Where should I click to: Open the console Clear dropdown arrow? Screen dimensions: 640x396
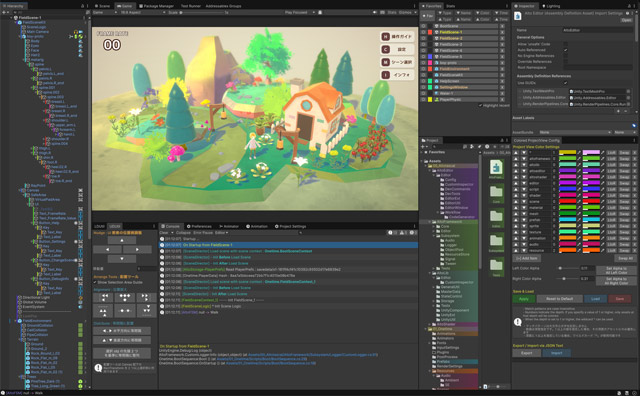(x=173, y=233)
